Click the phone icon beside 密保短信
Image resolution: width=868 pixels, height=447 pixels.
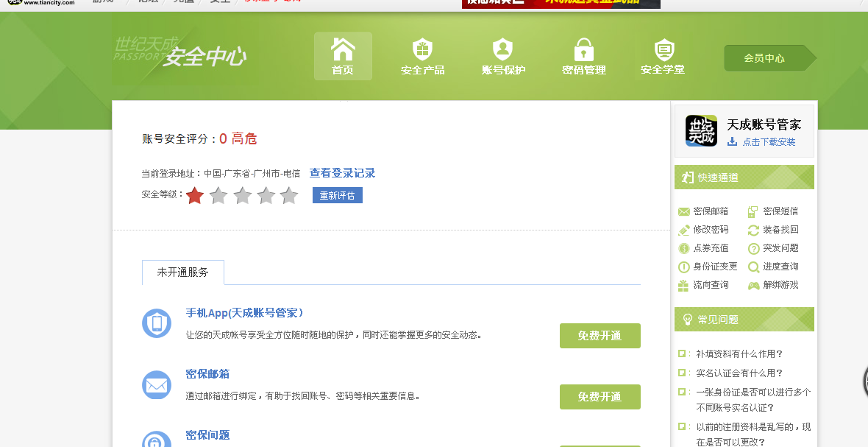(753, 211)
